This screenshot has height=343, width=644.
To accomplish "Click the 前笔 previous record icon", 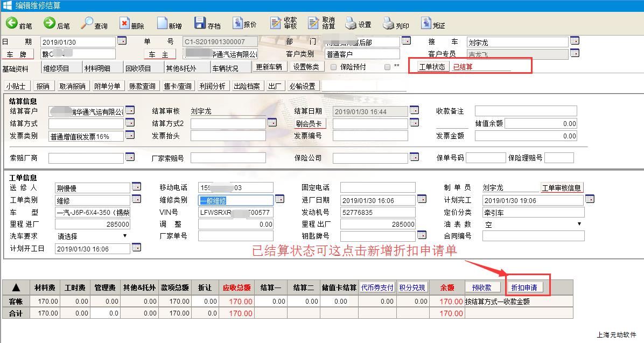I will coord(12,23).
